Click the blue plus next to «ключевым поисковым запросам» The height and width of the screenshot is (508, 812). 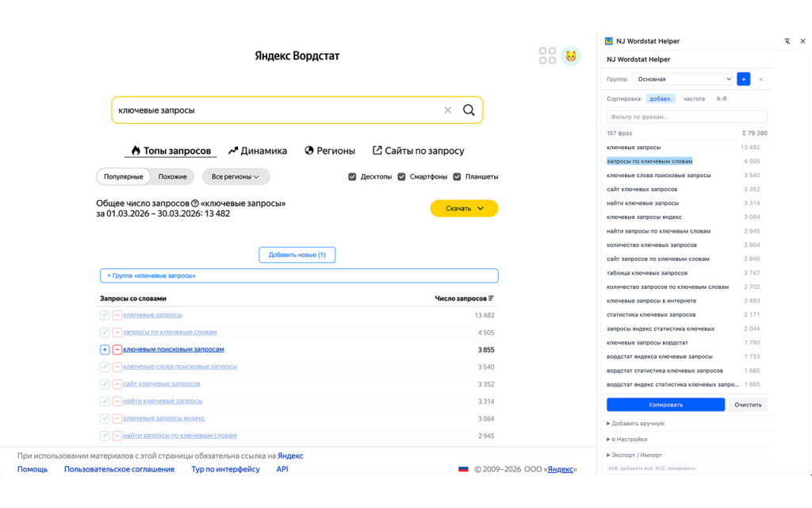pyautogui.click(x=105, y=349)
